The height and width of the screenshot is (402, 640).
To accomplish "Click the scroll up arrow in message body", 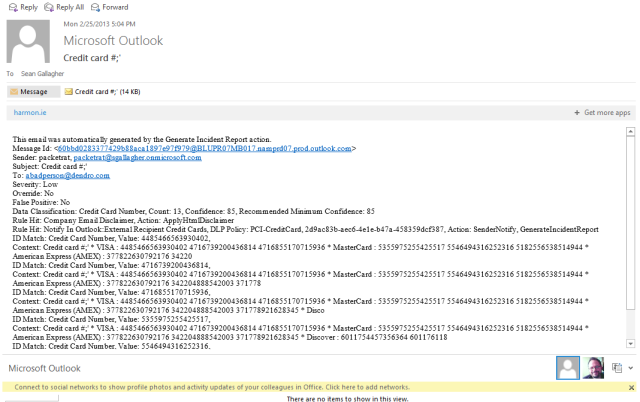I will [x=630, y=131].
